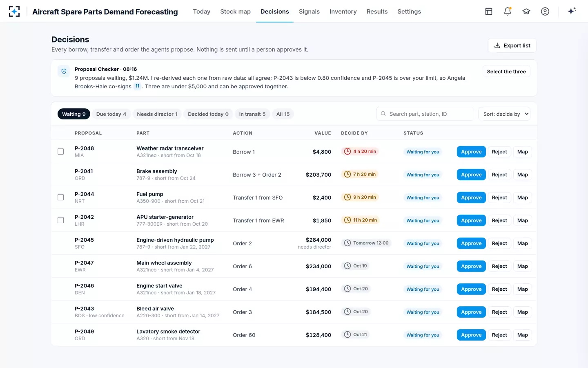Viewport: 588px width, 368px height.
Task: Click the clock icon beside Oct 21
Action: pyautogui.click(x=347, y=334)
